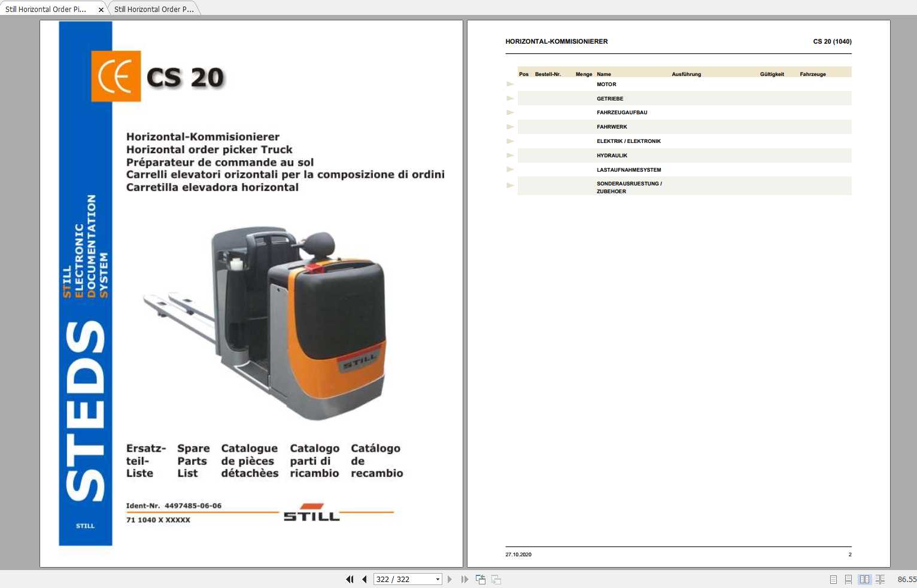Enable two-page continuous view mode
This screenshot has height=588, width=917.
880,579
